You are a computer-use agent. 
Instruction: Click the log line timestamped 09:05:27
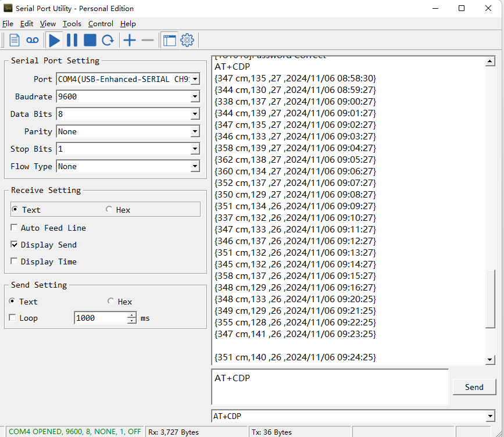[x=295, y=159]
